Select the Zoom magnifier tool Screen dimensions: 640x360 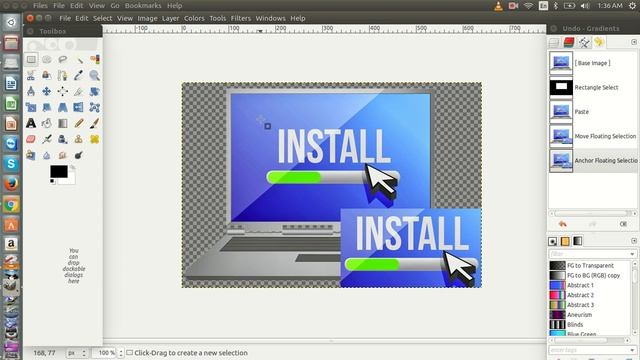tap(94, 76)
